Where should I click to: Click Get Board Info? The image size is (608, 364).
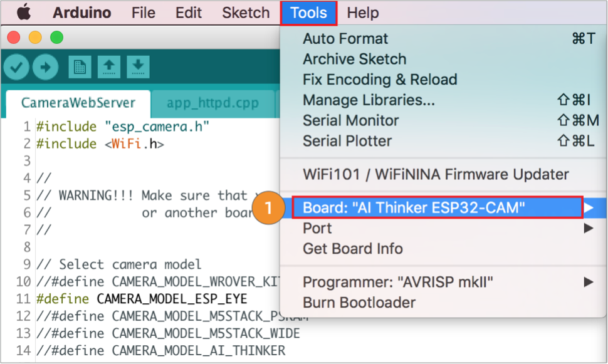[352, 249]
